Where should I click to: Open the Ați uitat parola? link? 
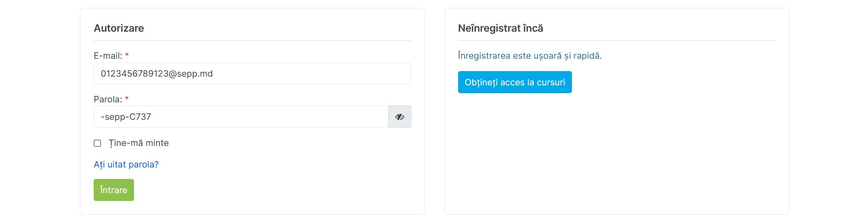tap(126, 164)
